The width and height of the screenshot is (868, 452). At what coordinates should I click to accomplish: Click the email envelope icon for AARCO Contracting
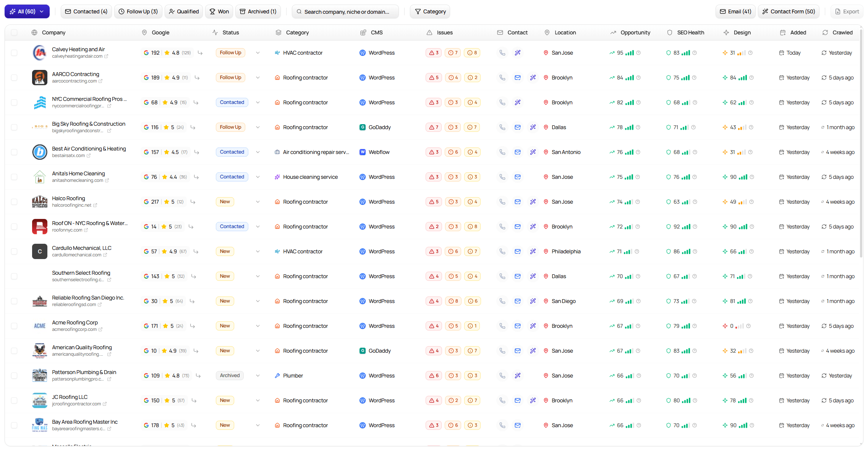(x=518, y=78)
